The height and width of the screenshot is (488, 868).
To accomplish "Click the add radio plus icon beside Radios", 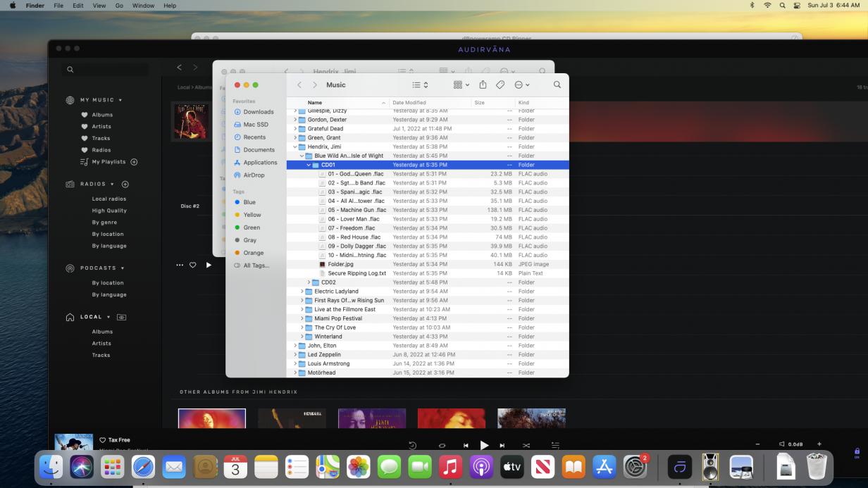I will point(125,184).
